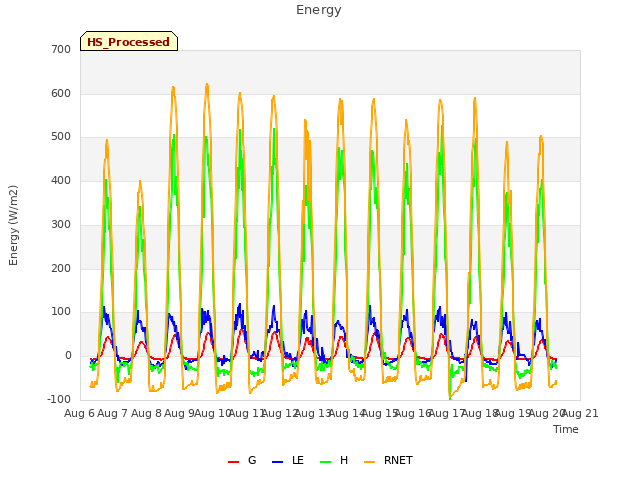
Task: Click the Energy chart title
Action: (x=318, y=10)
